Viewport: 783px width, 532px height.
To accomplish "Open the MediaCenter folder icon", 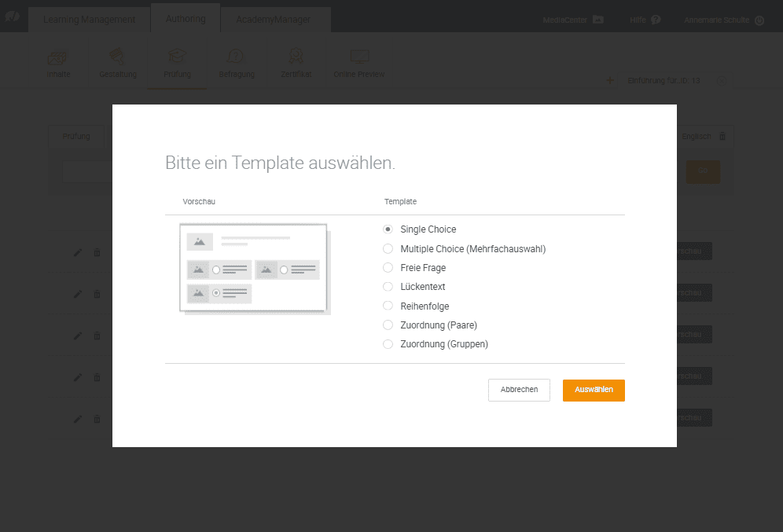I will 598,20.
